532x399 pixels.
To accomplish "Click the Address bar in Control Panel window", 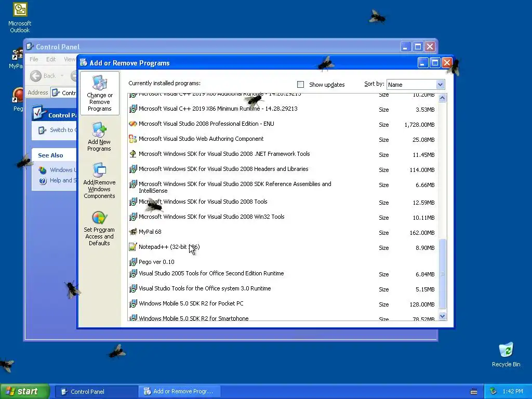I will pyautogui.click(x=64, y=92).
